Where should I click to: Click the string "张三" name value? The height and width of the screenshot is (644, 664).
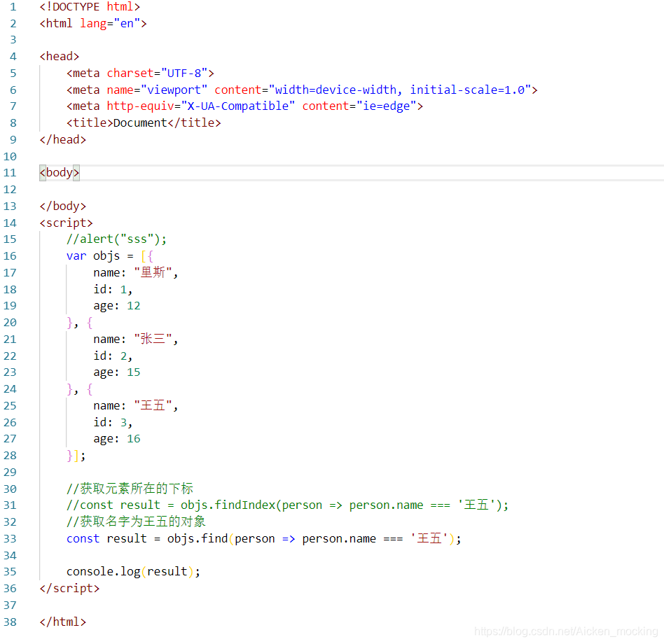pos(153,339)
